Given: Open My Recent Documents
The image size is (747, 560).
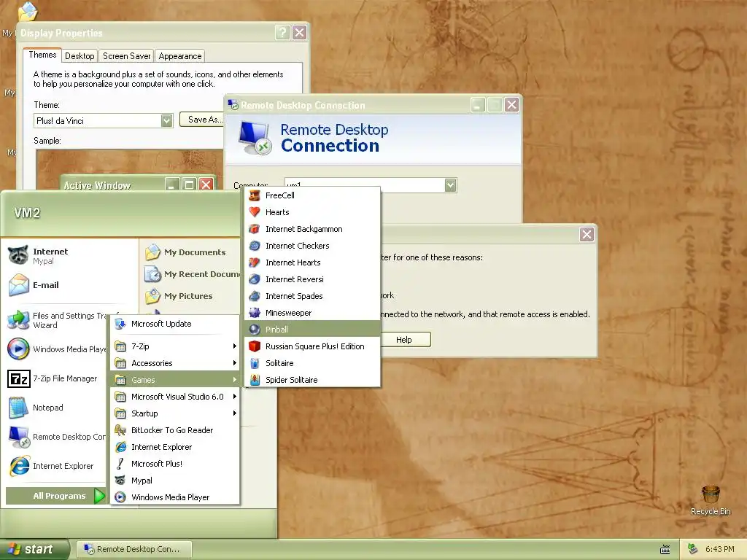Looking at the screenshot, I should click(x=190, y=274).
